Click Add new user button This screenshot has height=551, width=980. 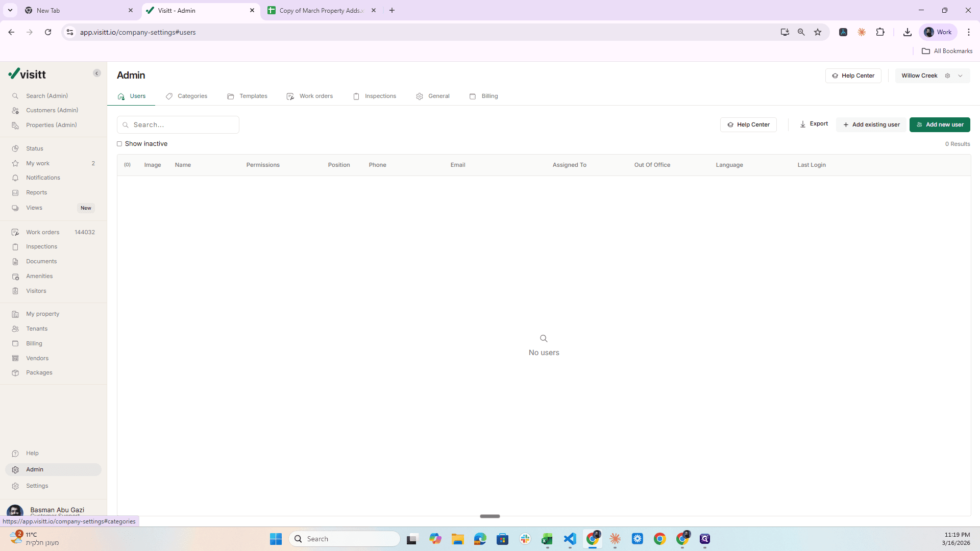940,124
